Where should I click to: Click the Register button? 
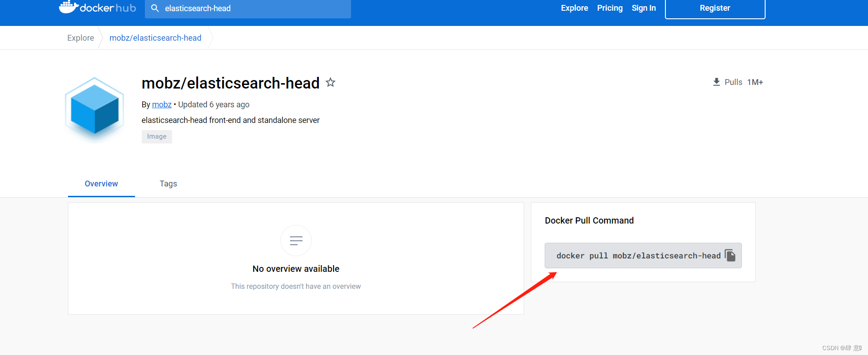click(715, 8)
